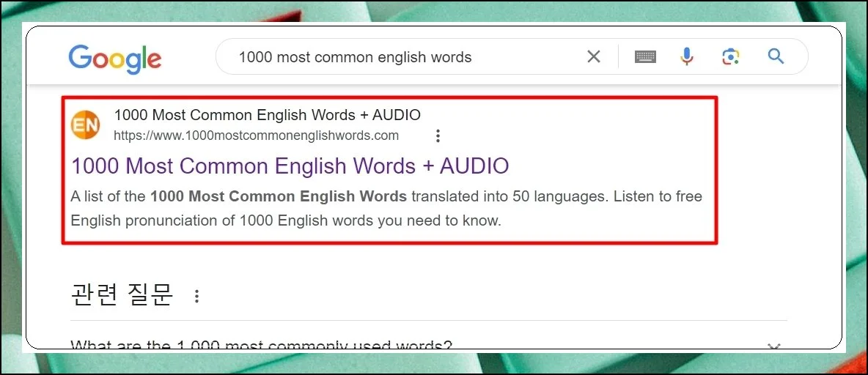This screenshot has width=868, height=375.
Task: Clear the search query with the X
Action: click(x=594, y=56)
